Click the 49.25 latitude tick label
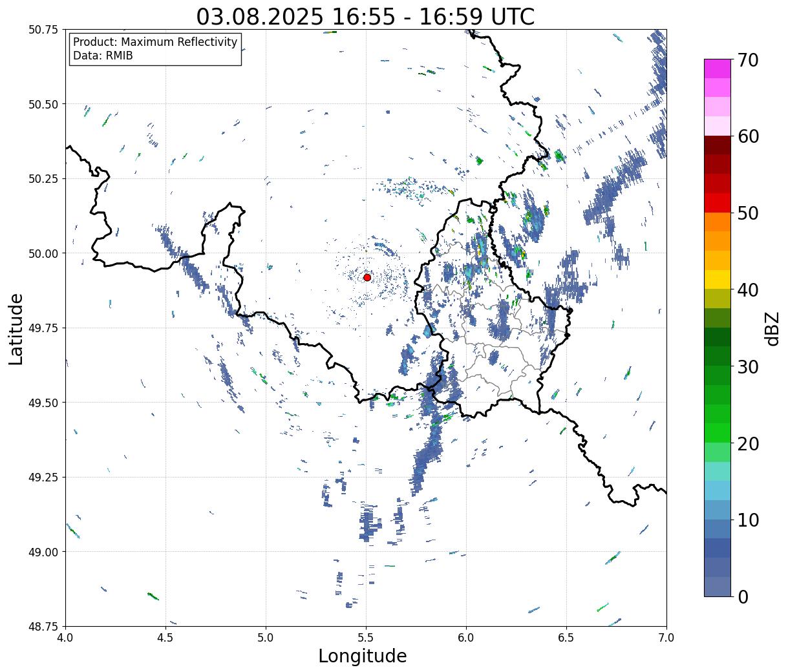Screen dimensions: 788x672 tap(43, 478)
